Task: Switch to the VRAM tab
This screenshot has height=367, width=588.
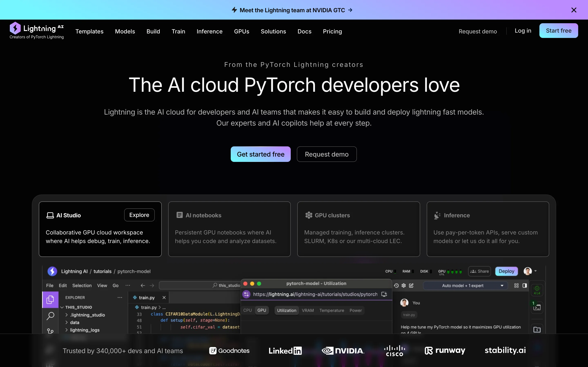Action: tap(308, 311)
